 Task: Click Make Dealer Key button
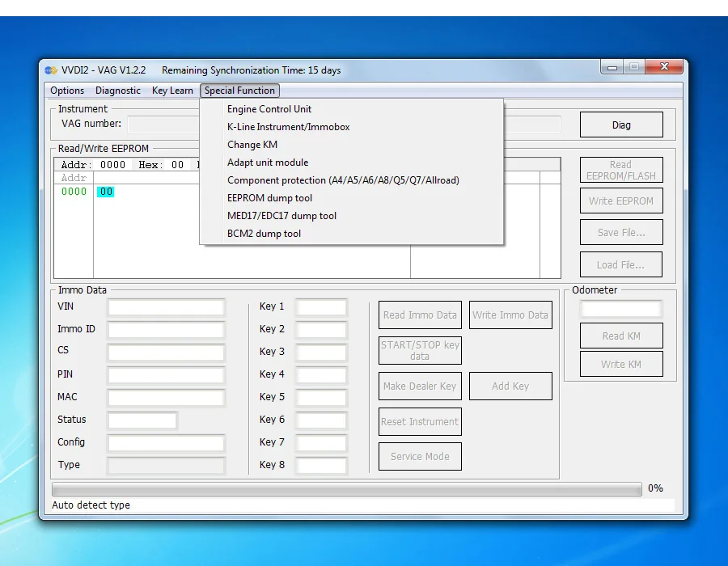(x=420, y=386)
